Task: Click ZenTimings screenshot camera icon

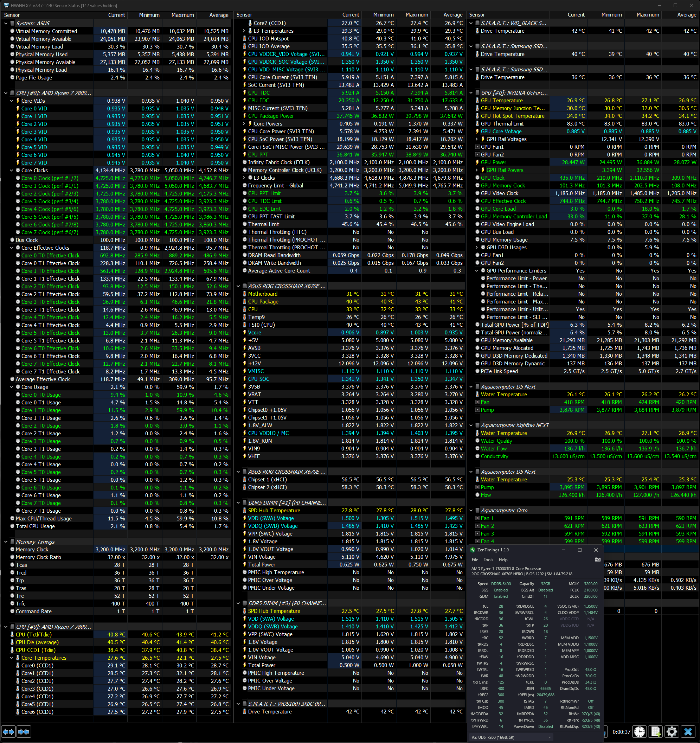Action: tap(597, 559)
